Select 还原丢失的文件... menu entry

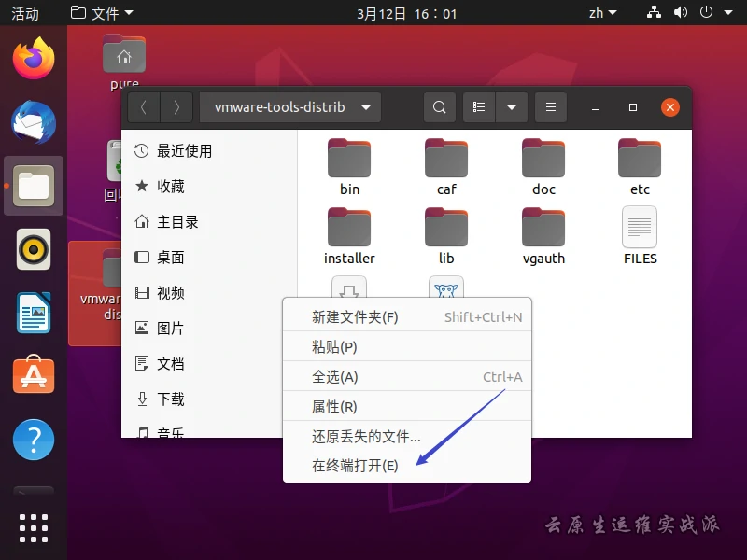(x=407, y=436)
